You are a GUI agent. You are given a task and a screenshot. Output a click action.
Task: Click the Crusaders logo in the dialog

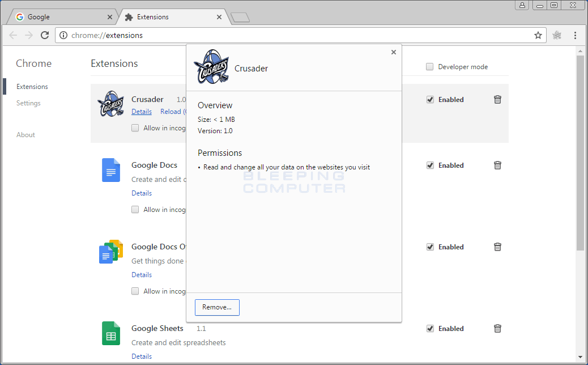211,67
